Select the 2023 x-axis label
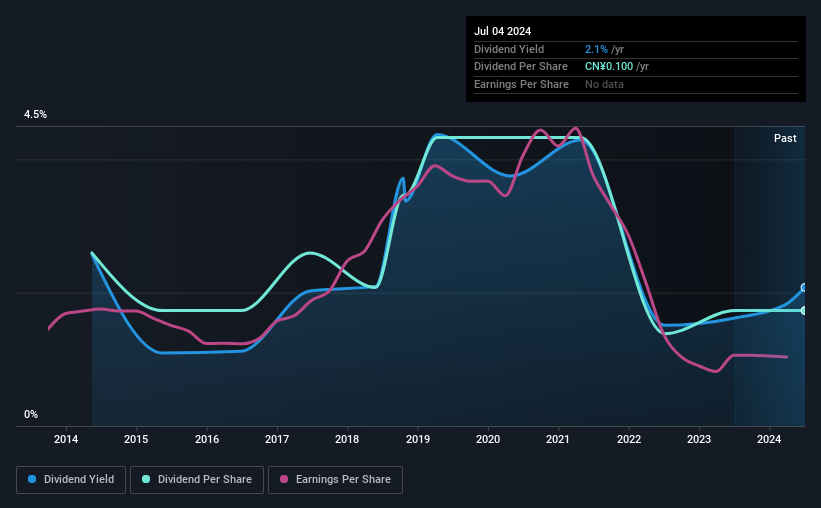 pos(699,439)
